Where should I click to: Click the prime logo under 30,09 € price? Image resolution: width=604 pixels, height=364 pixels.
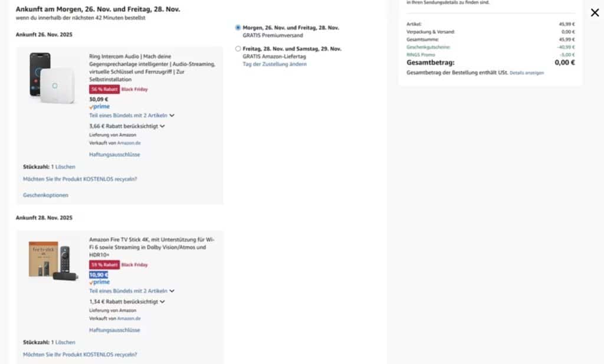point(99,107)
